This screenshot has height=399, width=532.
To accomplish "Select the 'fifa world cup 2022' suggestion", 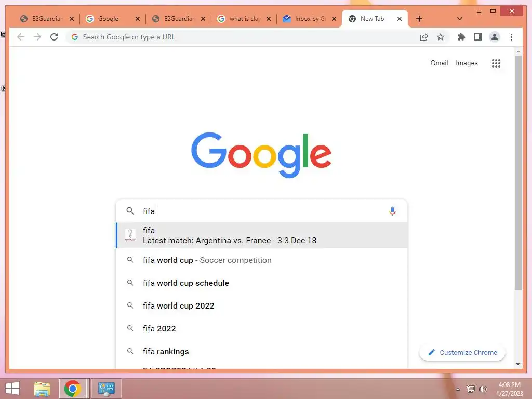I will [261, 305].
